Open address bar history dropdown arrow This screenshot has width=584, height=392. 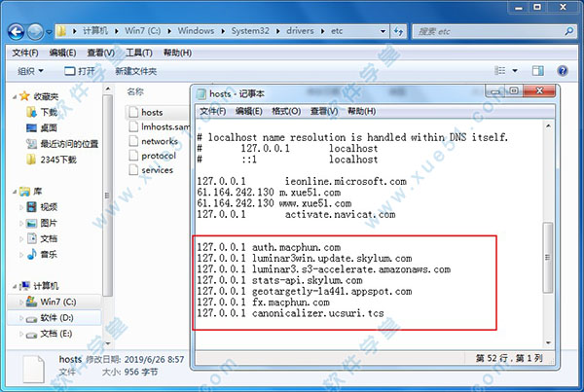383,32
